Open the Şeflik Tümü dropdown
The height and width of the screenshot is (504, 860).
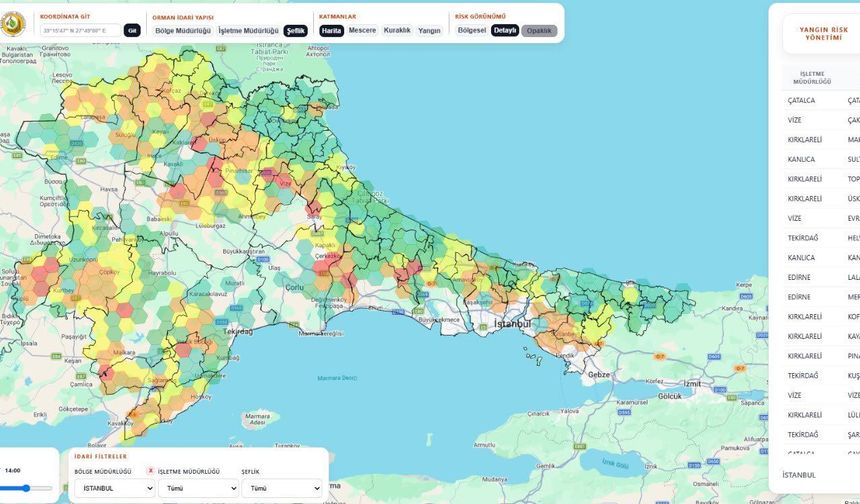(x=282, y=488)
